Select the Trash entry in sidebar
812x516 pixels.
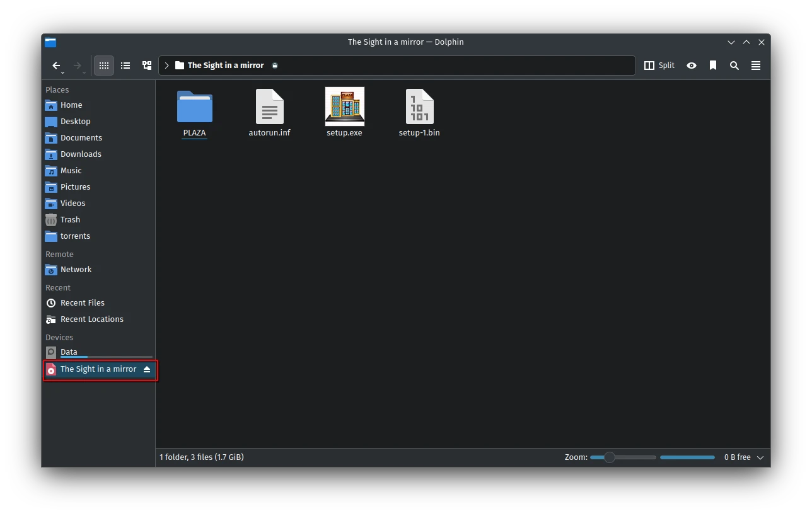point(69,219)
